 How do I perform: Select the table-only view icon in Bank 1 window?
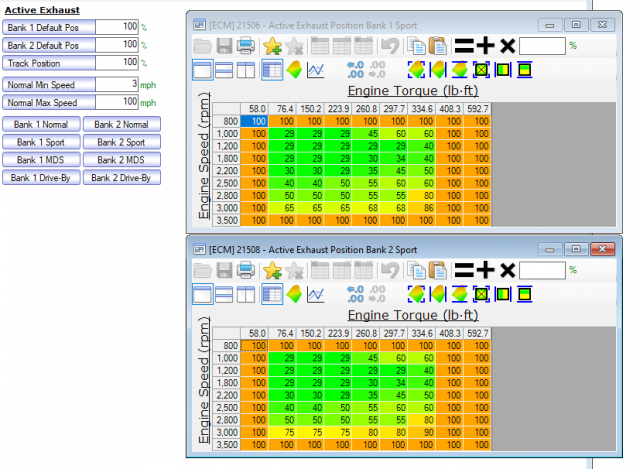201,70
